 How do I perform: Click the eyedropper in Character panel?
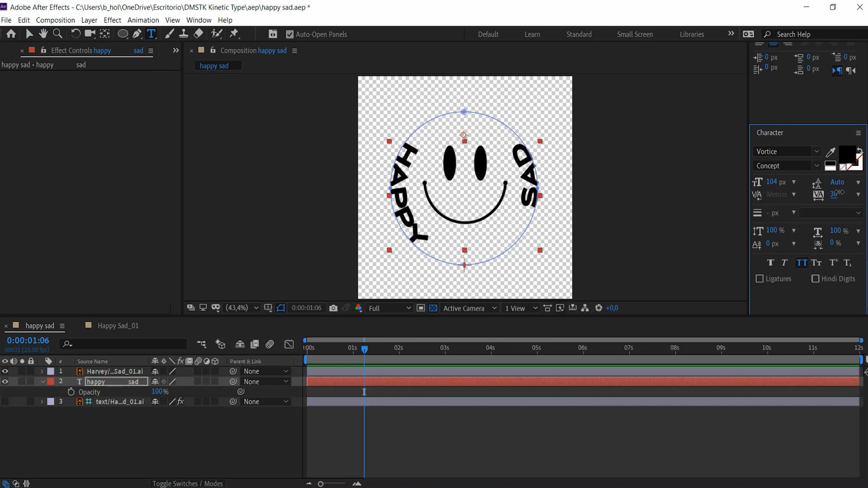[830, 152]
